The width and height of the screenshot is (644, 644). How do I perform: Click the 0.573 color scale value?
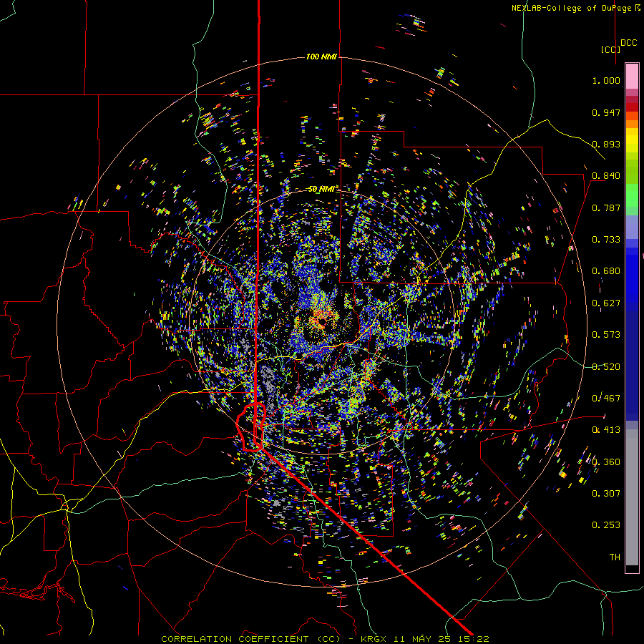(x=606, y=335)
